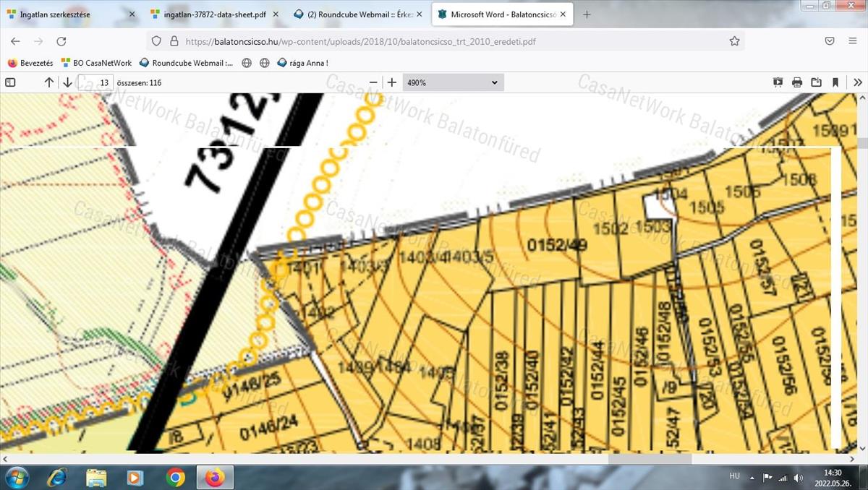Expand the PDF tools menu

(x=858, y=82)
